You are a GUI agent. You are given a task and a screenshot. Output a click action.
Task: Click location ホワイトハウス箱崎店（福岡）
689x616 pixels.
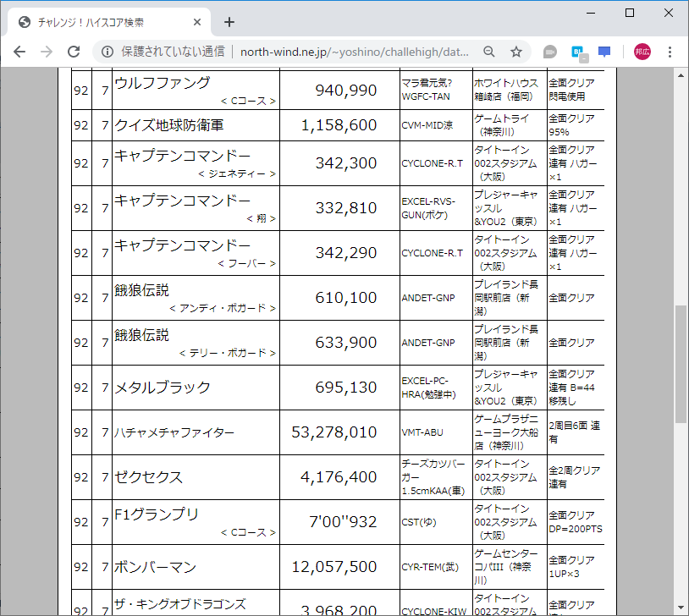[506, 90]
